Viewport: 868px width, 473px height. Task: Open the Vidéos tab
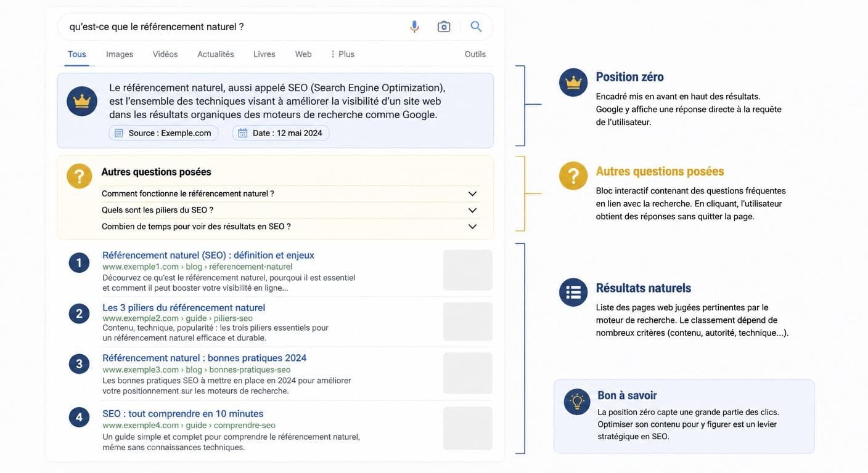tap(165, 54)
